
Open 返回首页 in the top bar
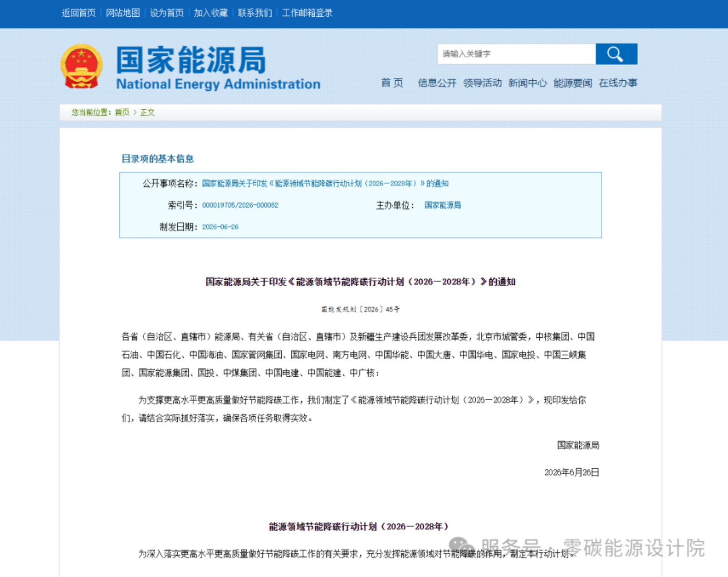79,13
